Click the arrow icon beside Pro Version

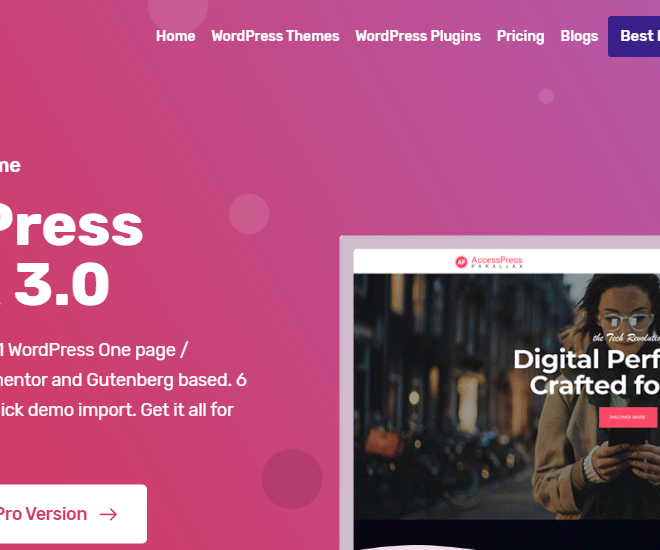pos(108,514)
